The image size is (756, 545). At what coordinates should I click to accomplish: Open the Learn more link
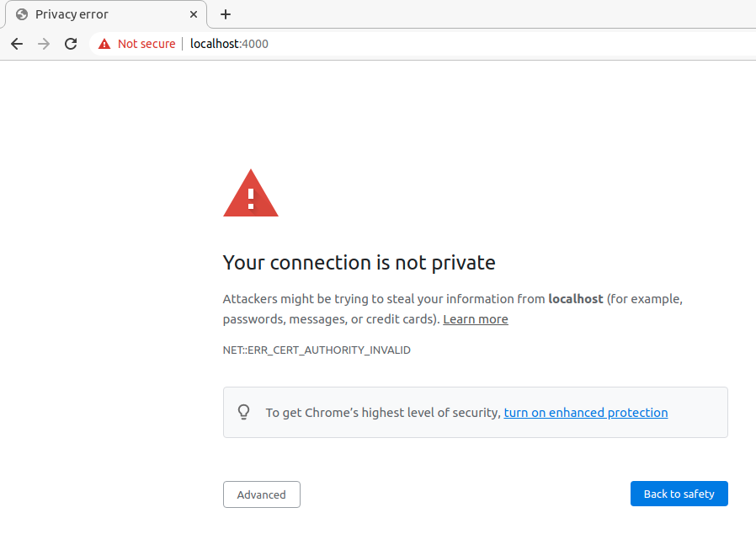point(476,319)
